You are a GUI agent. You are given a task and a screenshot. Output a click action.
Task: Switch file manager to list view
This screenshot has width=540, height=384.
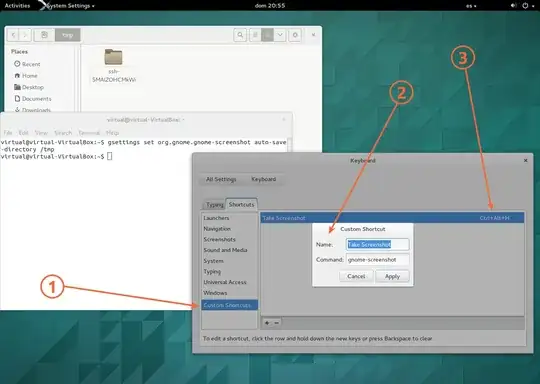point(255,35)
